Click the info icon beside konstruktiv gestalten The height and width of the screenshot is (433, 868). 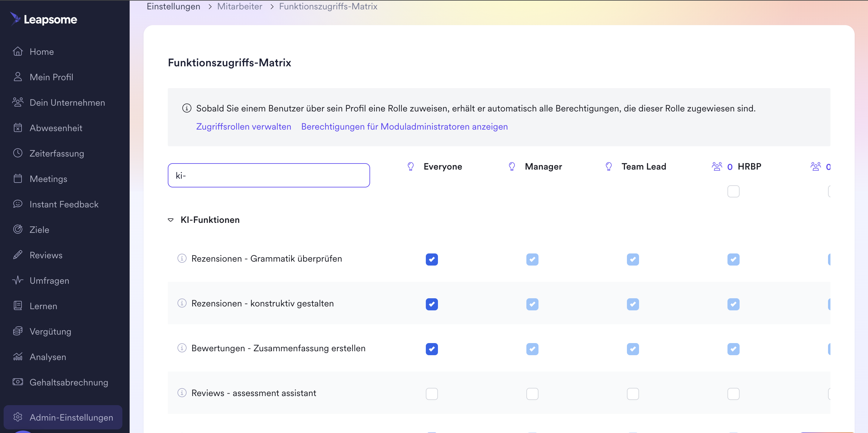click(182, 303)
